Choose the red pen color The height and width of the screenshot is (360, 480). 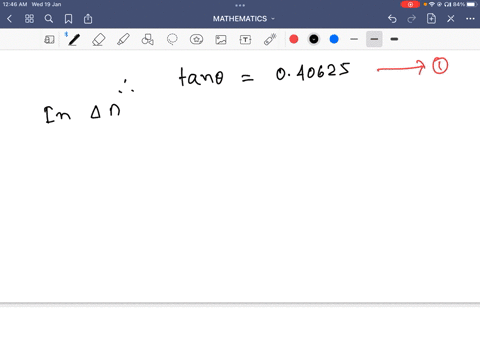294,39
